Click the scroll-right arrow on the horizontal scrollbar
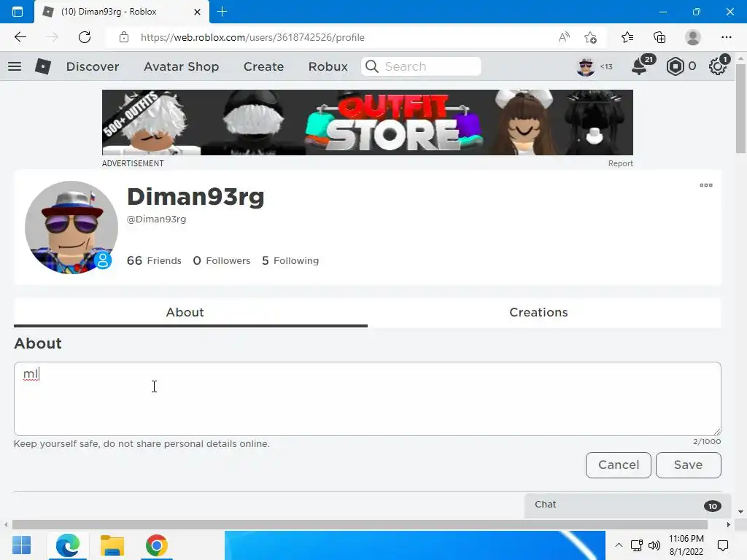Viewport: 747px width, 560px height. tap(728, 525)
